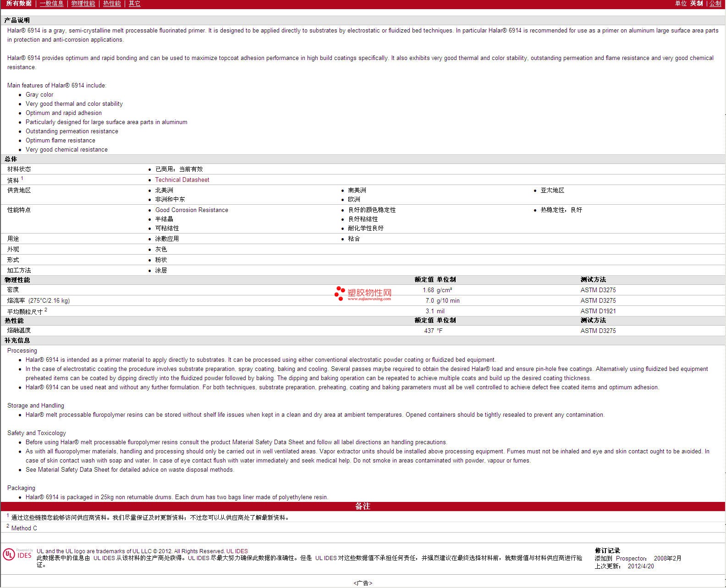Click the 涂敷应用 use entry
Viewport: 726px width, 588px height.
[x=167, y=239]
